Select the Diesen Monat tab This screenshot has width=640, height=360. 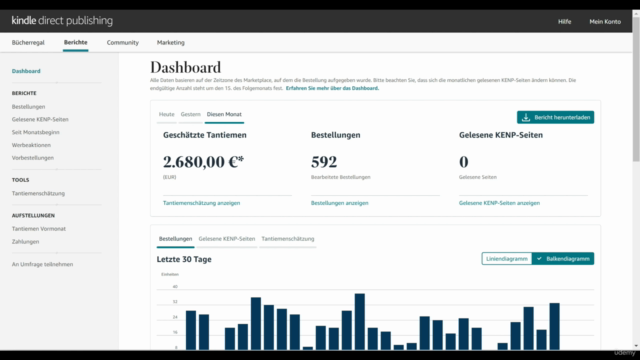pos(224,114)
